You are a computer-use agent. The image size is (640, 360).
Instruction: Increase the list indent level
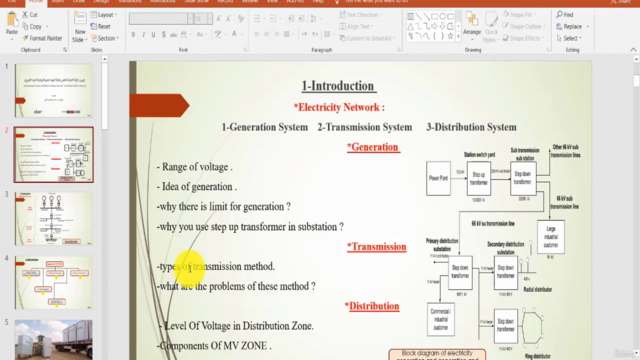pos(301,18)
